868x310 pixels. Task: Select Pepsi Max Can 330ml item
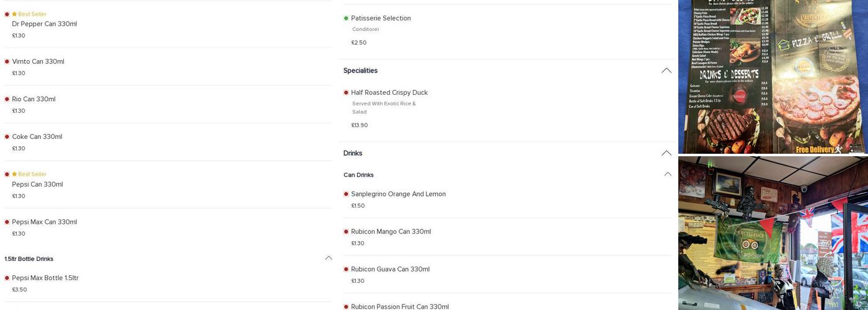[44, 222]
